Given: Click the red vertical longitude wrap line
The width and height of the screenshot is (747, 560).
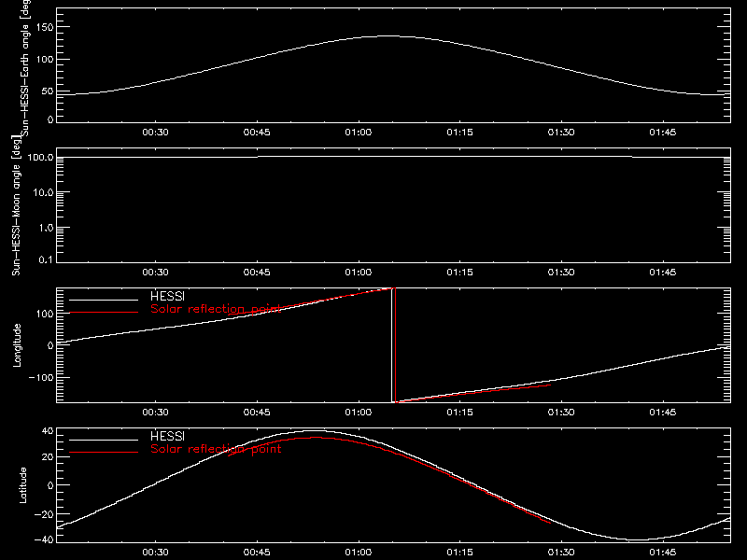Looking at the screenshot, I should (395, 345).
